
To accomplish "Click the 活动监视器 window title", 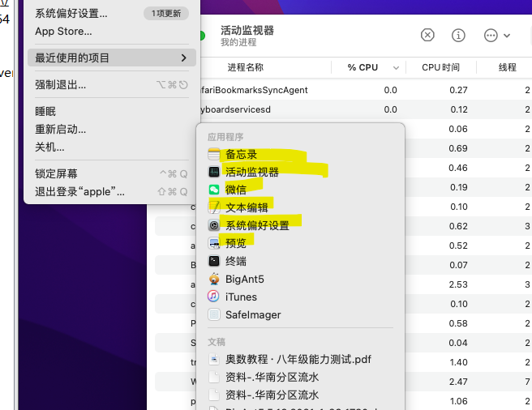I will click(247, 30).
